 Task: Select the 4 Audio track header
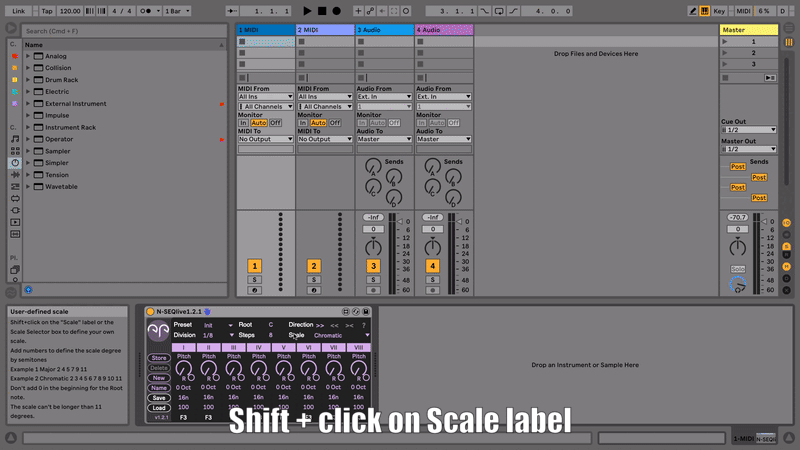[443, 30]
